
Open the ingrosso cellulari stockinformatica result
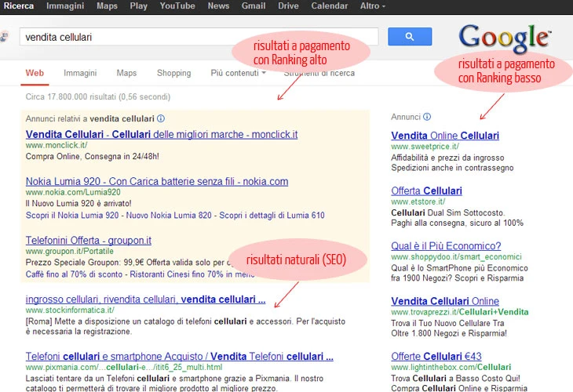145,299
